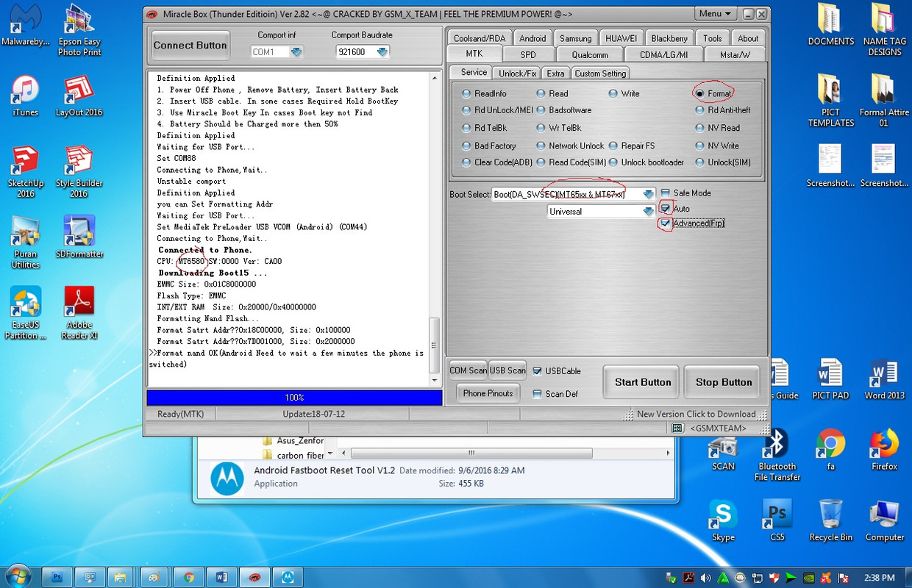Click the COM Scan button
The width and height of the screenshot is (912, 588).
[468, 370]
